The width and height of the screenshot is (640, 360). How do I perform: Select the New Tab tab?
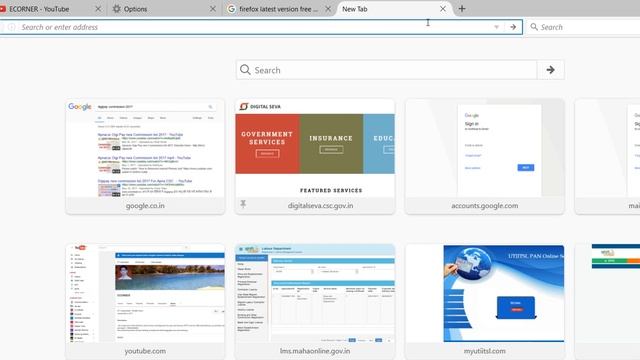point(394,9)
